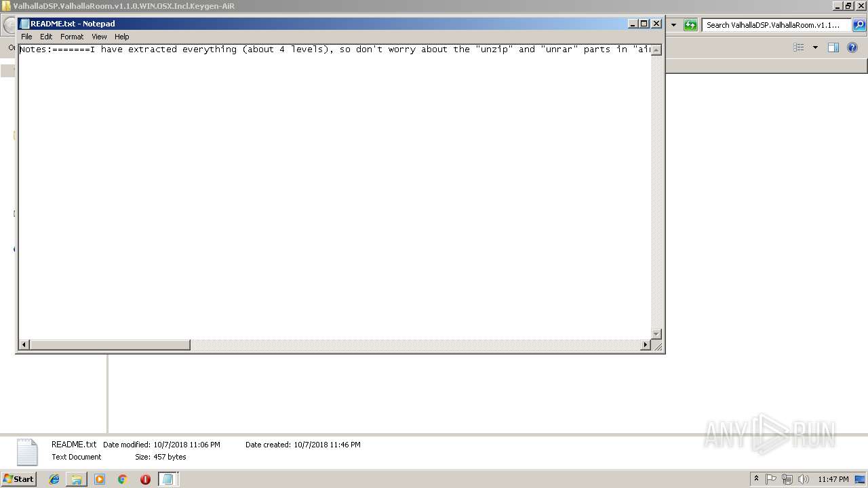Click the Explorer search magnifier icon
This screenshot has height=488, width=868.
pyautogui.click(x=859, y=25)
